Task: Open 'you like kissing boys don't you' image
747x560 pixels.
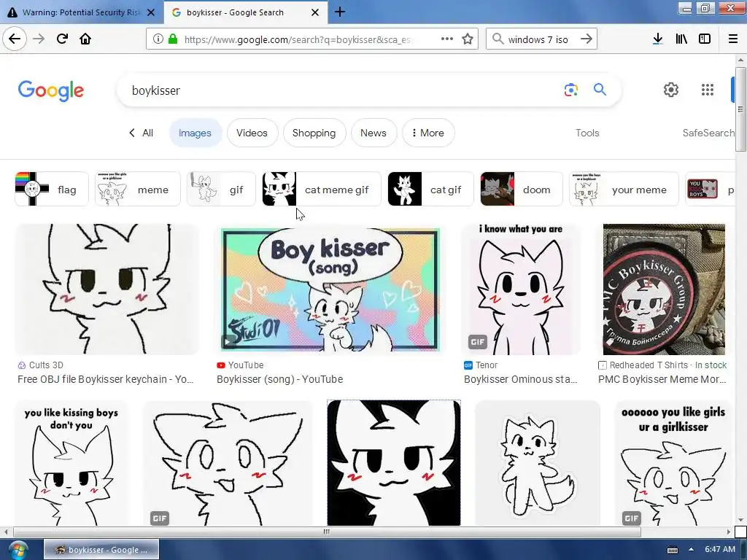Action: (x=71, y=463)
